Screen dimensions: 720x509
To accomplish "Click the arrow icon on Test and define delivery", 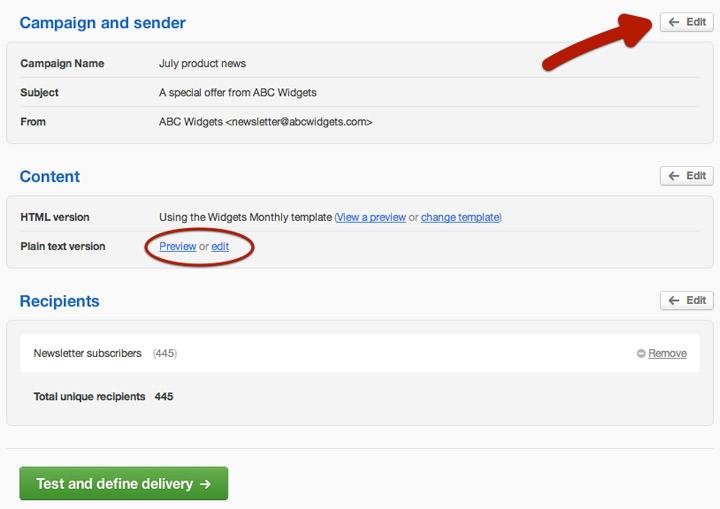I will click(x=205, y=484).
